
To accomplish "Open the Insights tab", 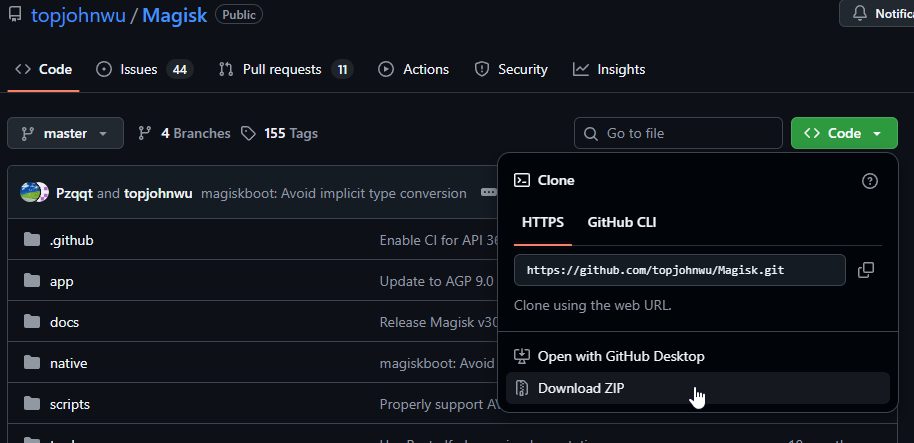I will (609, 69).
